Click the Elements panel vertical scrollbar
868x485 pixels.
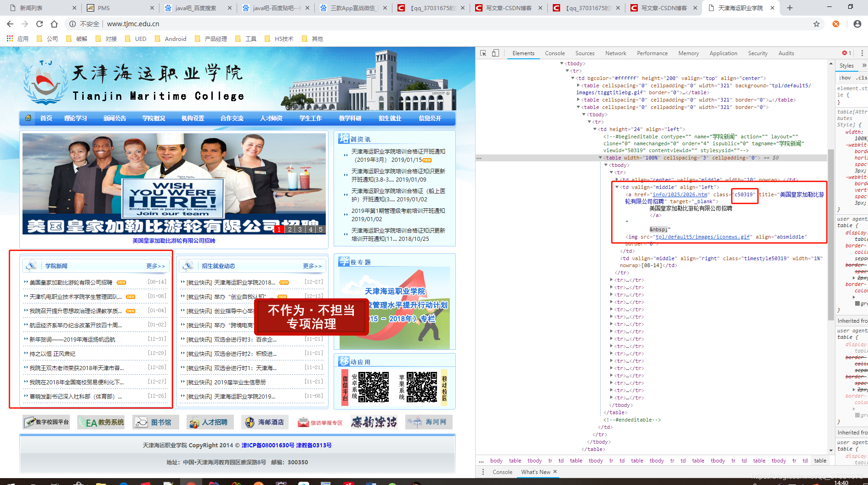coord(831,234)
